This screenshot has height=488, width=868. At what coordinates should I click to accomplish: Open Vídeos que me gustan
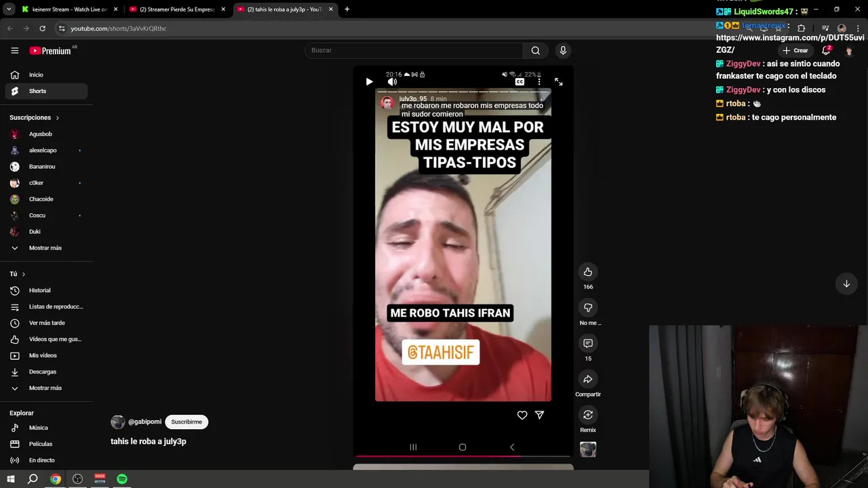46,339
